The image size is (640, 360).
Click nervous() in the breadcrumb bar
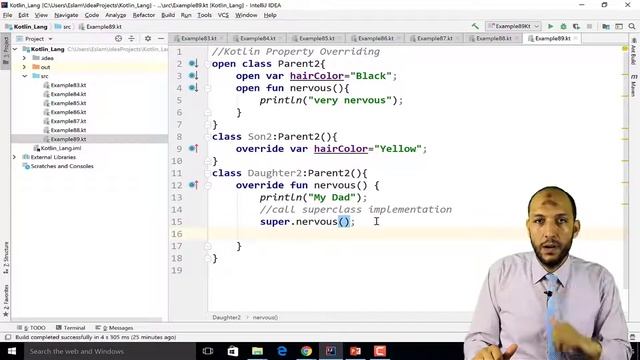265,317
